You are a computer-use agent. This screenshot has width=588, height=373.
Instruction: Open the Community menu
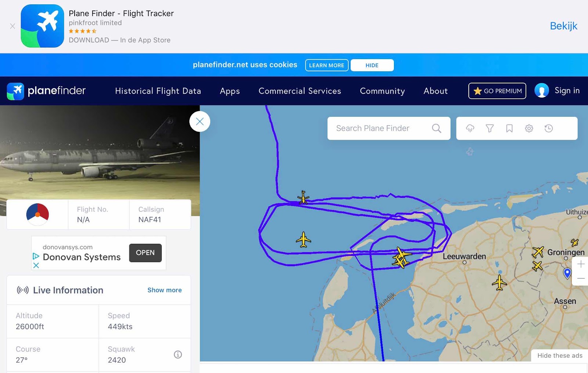point(382,91)
